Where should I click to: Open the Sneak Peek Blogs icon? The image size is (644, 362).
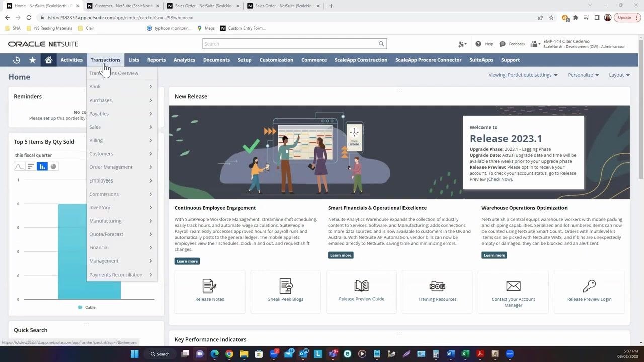point(286,286)
